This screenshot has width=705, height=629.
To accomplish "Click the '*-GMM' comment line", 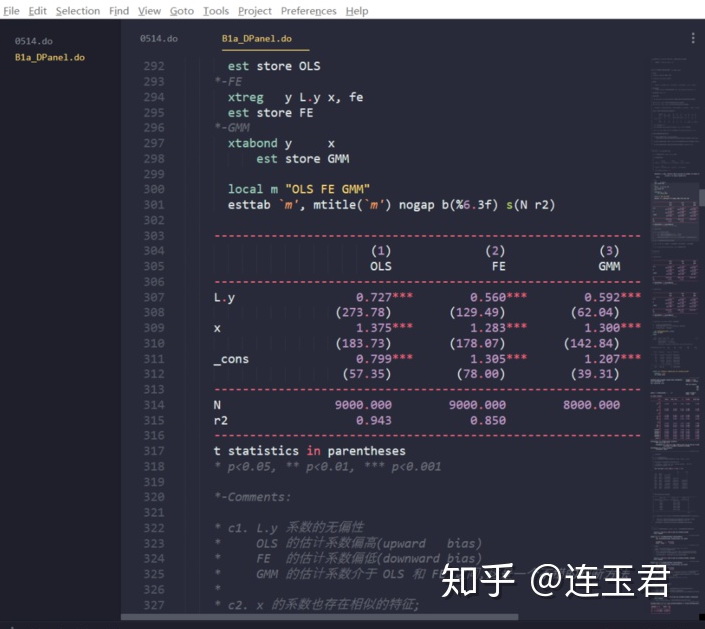I will click(x=232, y=128).
